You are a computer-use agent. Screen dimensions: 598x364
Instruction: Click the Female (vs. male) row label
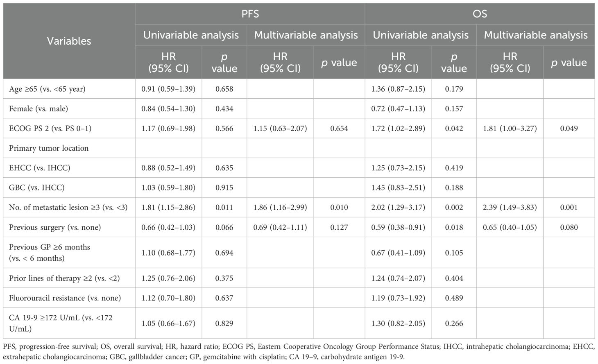pos(39,109)
